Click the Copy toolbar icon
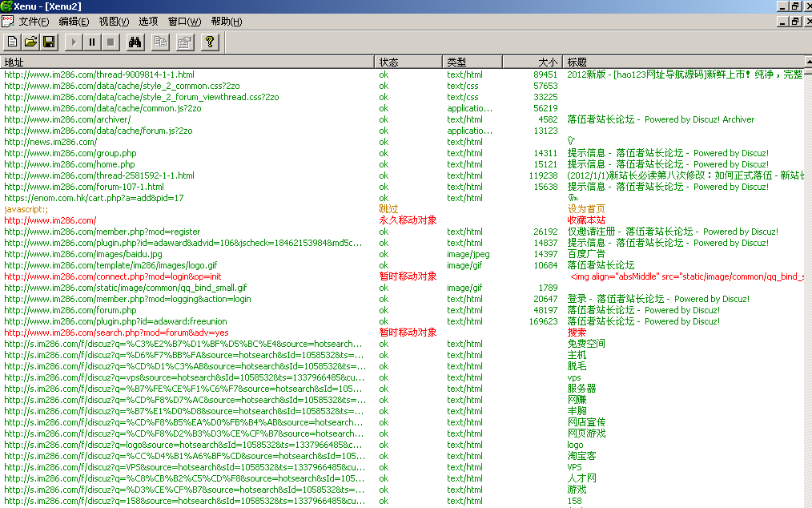The image size is (812, 508). 160,42
